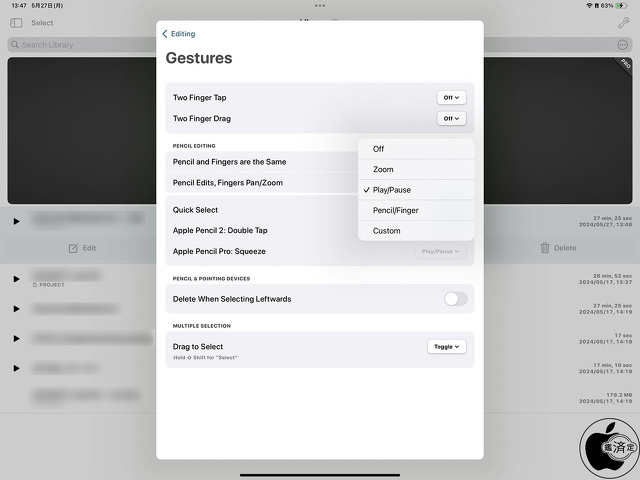Select Pencil and Fingers are the Same
The image size is (640, 480).
(x=262, y=162)
